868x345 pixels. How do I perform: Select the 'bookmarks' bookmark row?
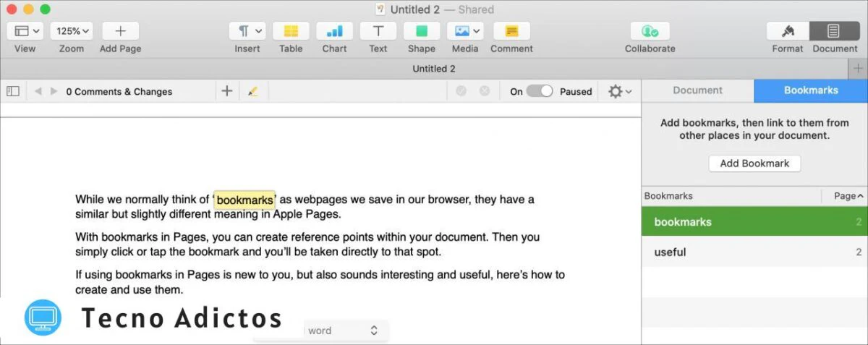click(754, 222)
